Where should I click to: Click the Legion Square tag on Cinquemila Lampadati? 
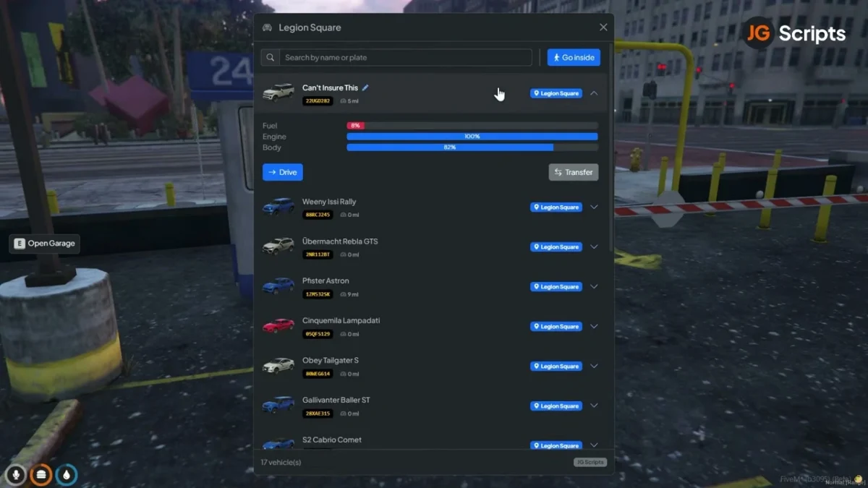point(556,326)
